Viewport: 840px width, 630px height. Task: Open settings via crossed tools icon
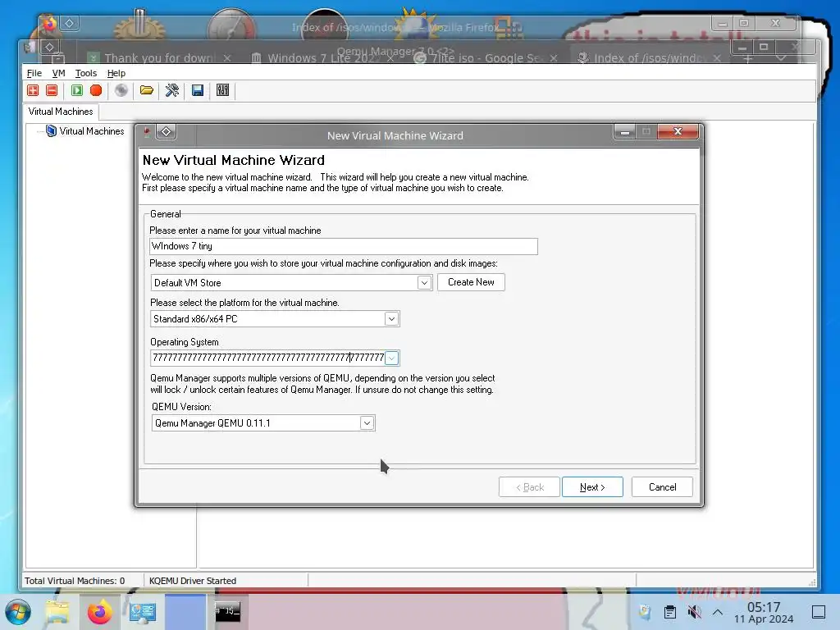pyautogui.click(x=172, y=90)
